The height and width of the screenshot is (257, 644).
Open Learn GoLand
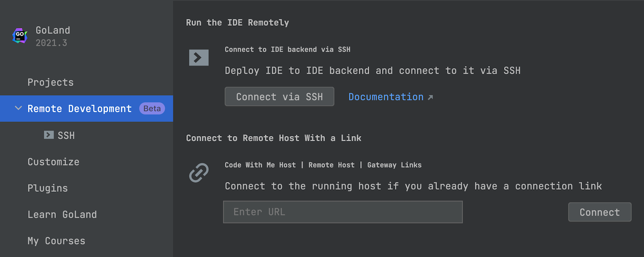62,215
